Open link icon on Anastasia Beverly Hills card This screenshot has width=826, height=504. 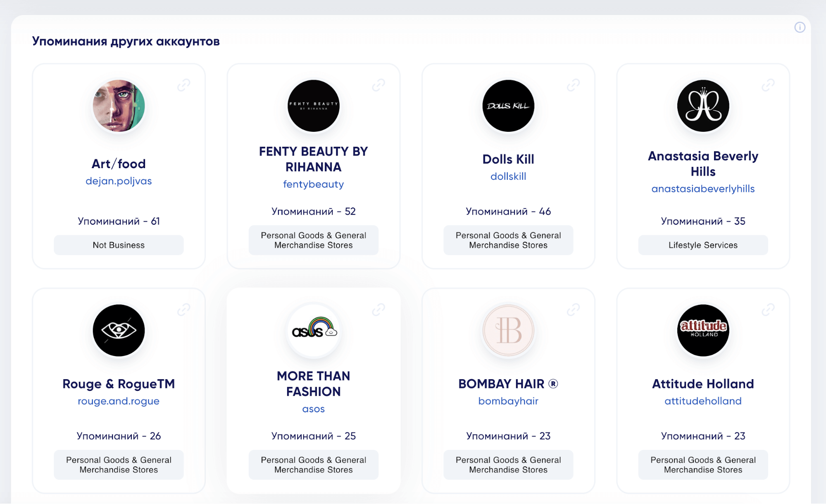768,85
